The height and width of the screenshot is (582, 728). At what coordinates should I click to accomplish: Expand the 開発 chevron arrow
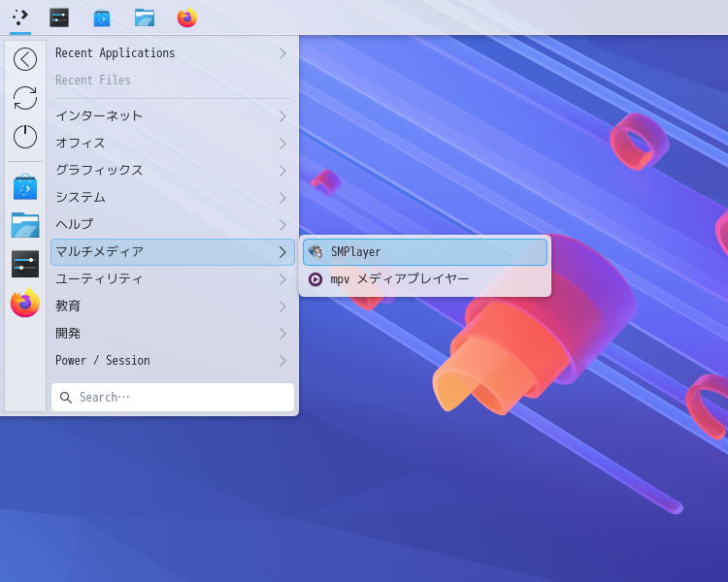coord(282,334)
